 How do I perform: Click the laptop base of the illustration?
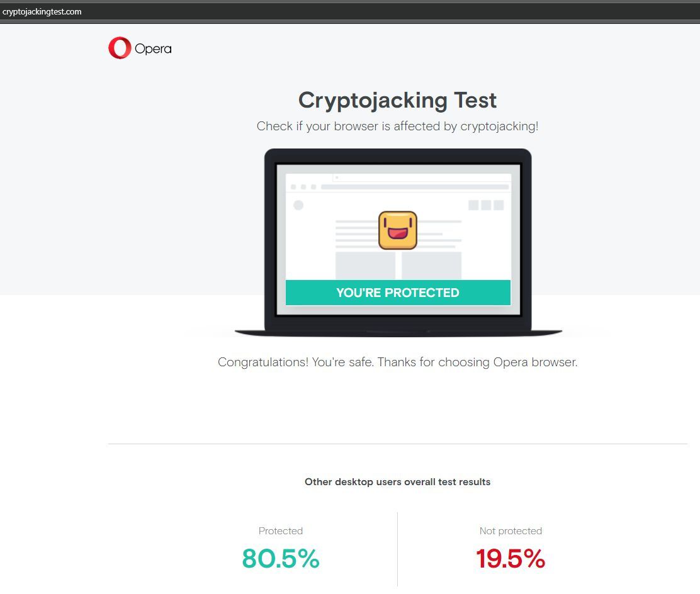(398, 333)
